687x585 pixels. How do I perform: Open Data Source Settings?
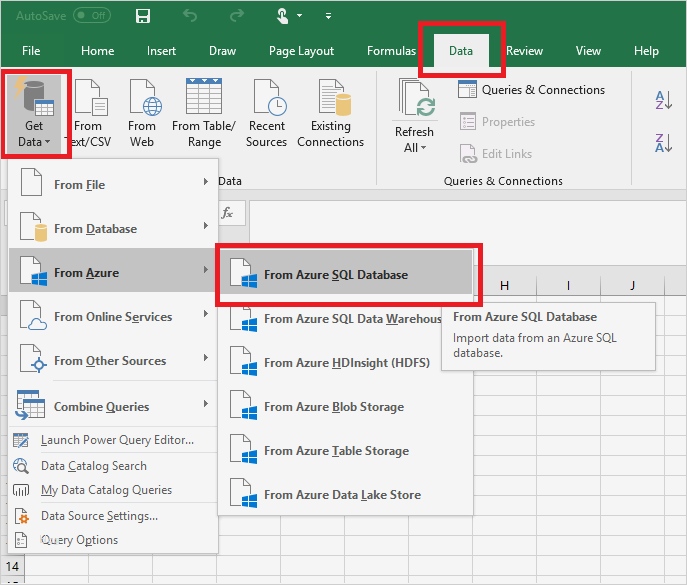pyautogui.click(x=99, y=516)
